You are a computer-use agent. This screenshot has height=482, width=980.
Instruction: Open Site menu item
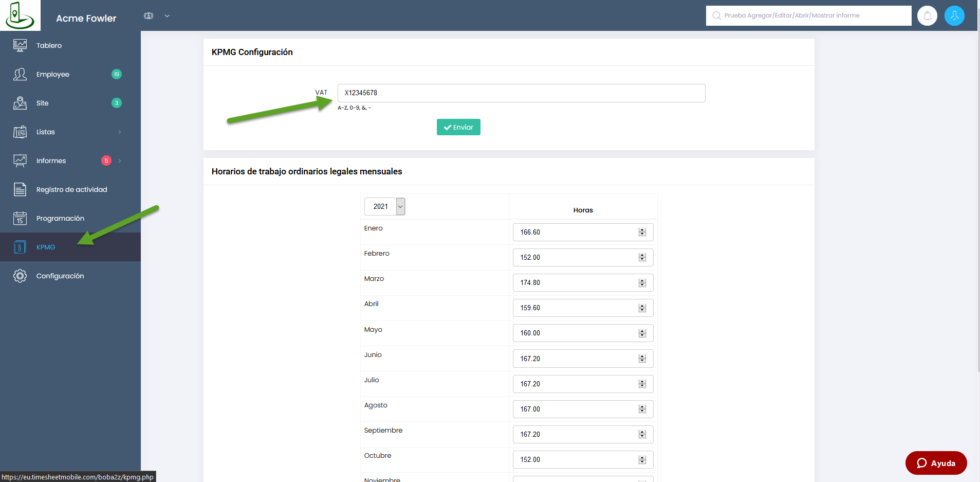pos(70,103)
